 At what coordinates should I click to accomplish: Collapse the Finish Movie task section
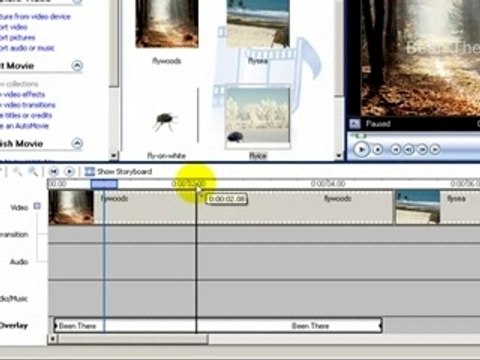pyautogui.click(x=77, y=144)
